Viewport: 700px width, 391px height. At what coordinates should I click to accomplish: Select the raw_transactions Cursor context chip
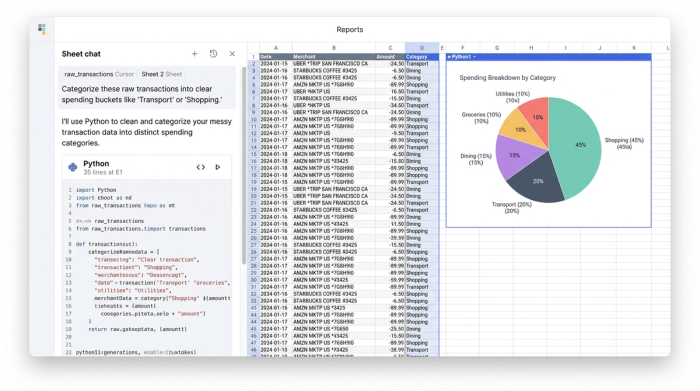click(x=99, y=74)
